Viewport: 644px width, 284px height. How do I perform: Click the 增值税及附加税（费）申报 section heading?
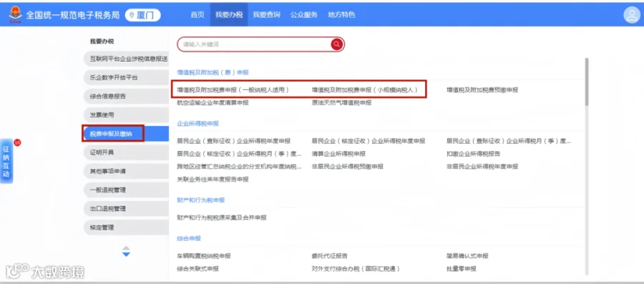213,72
